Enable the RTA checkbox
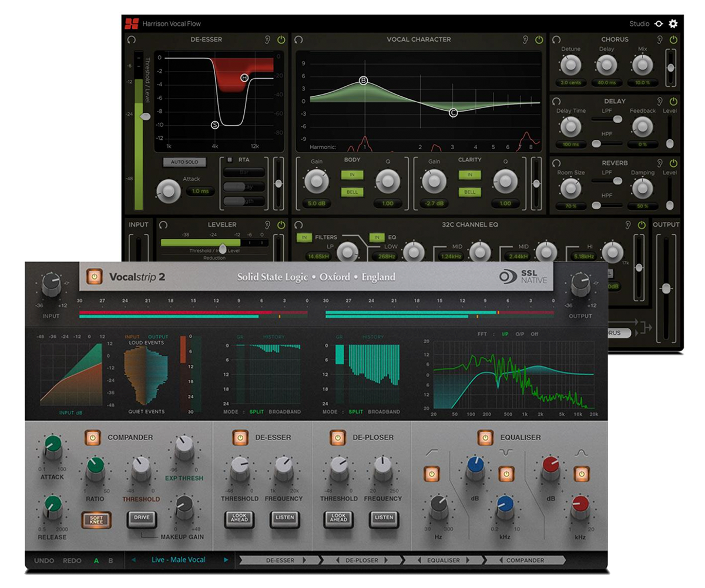The image size is (705, 588). 230,160
